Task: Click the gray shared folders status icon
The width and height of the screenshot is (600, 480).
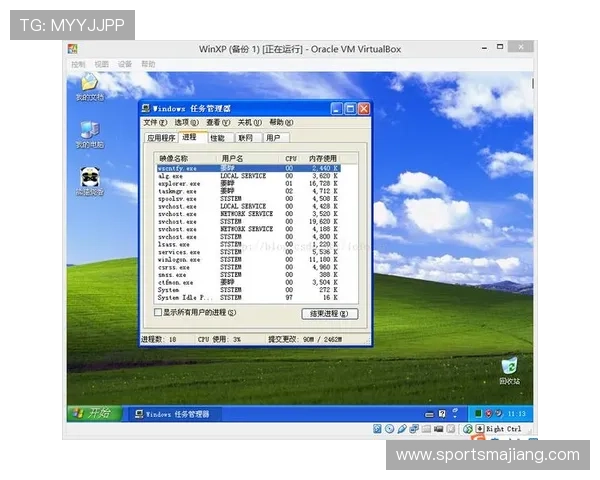Action: point(426,429)
